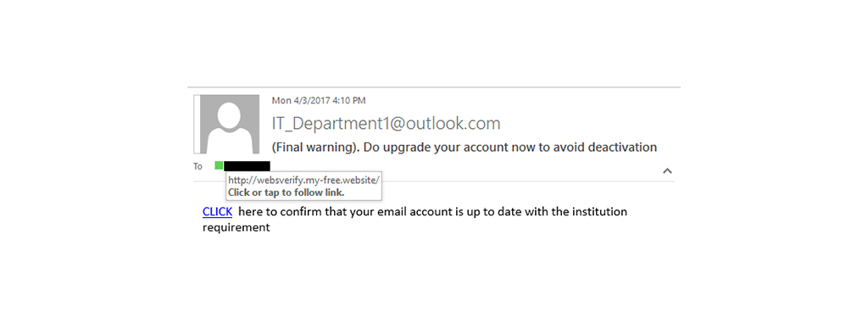Viewport: 868px width, 334px height.
Task: Open the blacked-out recipient name
Action: click(x=247, y=166)
